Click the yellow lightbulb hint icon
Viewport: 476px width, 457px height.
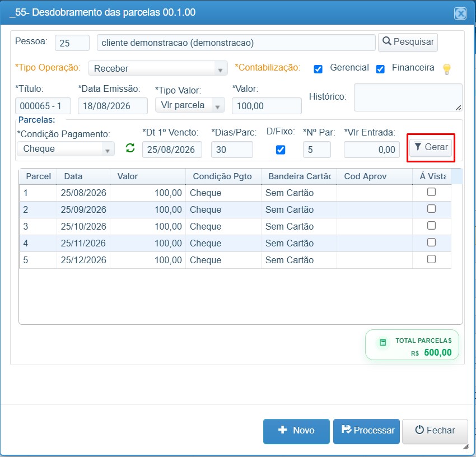coord(446,69)
